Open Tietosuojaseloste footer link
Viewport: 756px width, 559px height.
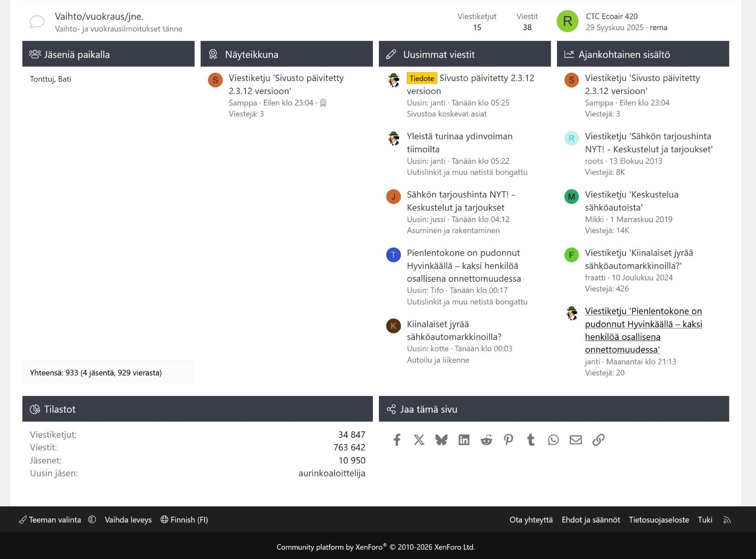coord(659,520)
